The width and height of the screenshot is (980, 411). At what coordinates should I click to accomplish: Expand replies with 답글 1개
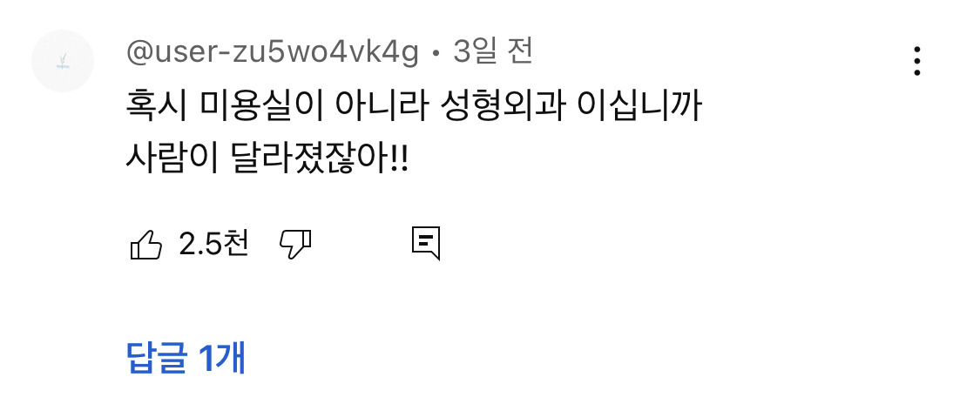pyautogui.click(x=186, y=357)
